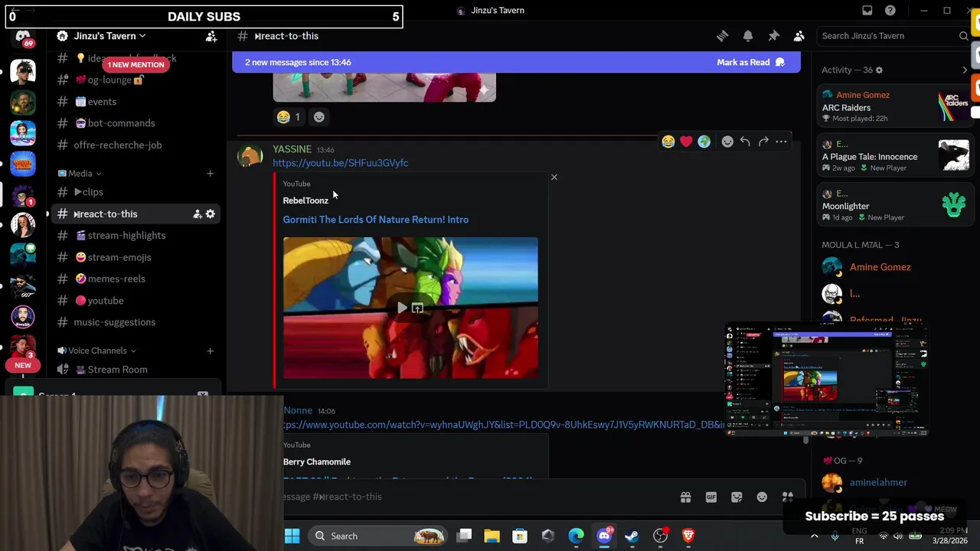Open the emoji picker in chat bar

(762, 497)
